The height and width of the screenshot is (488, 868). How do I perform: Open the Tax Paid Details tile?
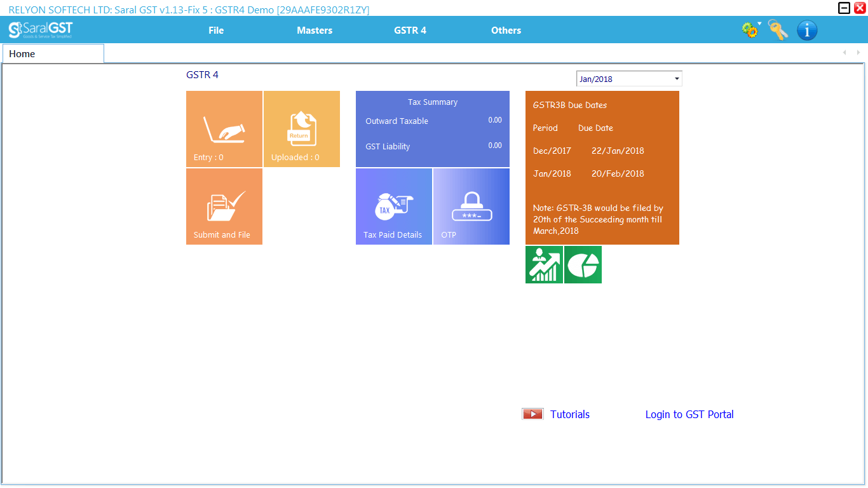394,207
